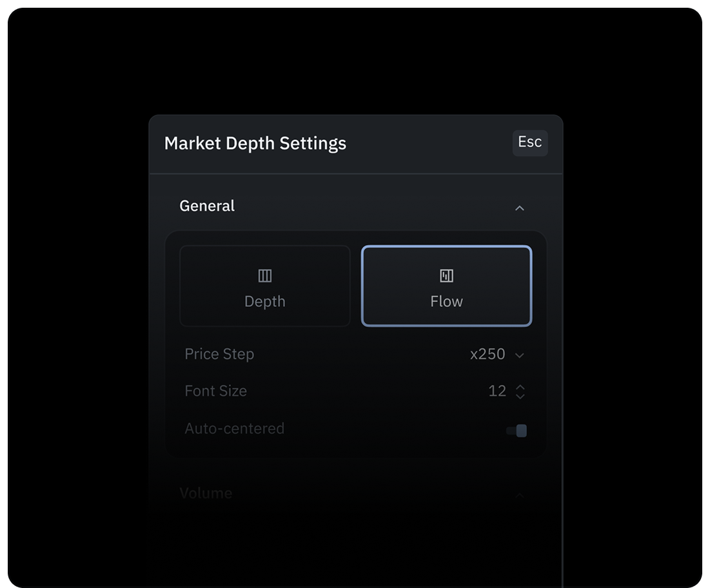Click the Price Step label
710x588 pixels.
tap(219, 354)
